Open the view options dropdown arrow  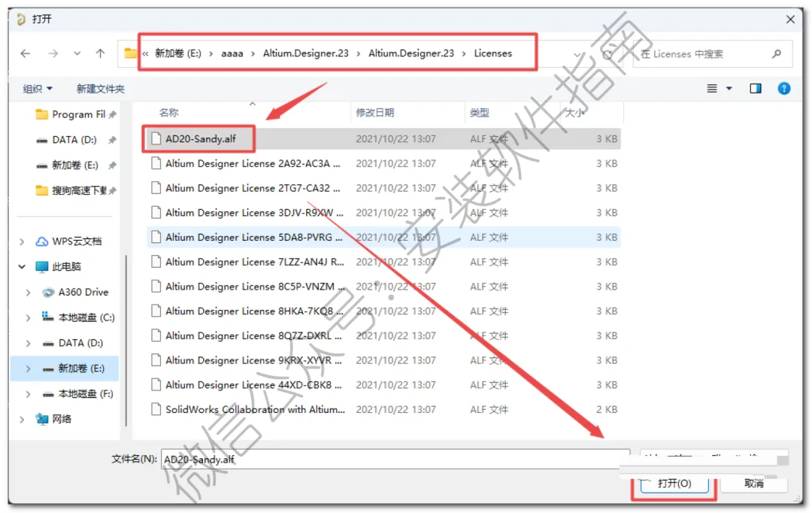tap(729, 89)
